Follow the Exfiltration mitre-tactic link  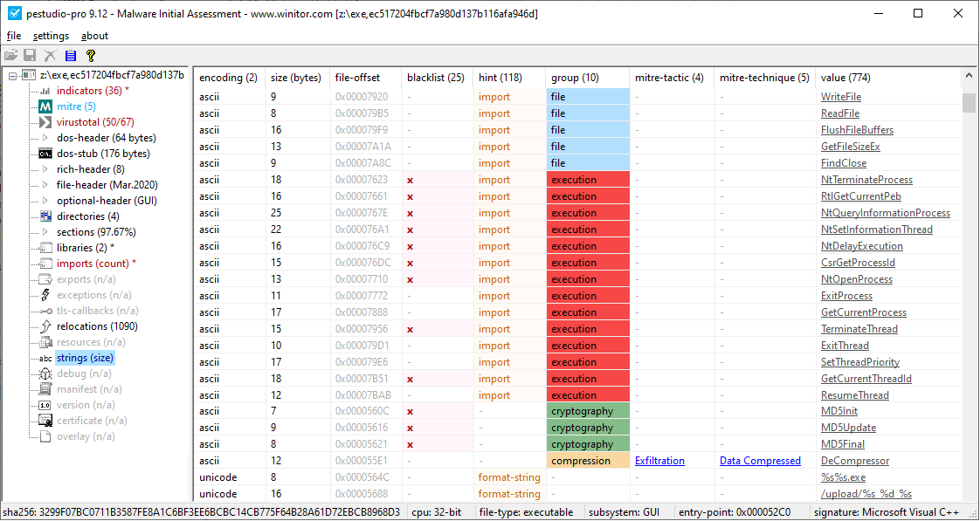659,461
